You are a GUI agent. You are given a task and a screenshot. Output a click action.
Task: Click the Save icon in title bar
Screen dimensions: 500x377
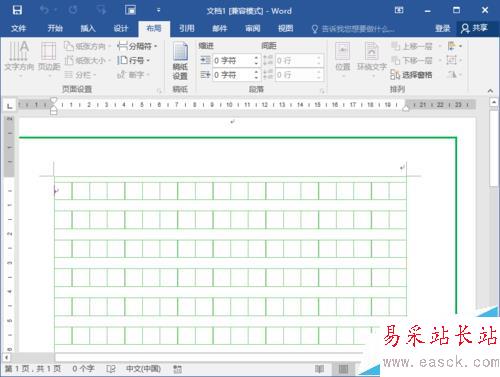click(17, 10)
